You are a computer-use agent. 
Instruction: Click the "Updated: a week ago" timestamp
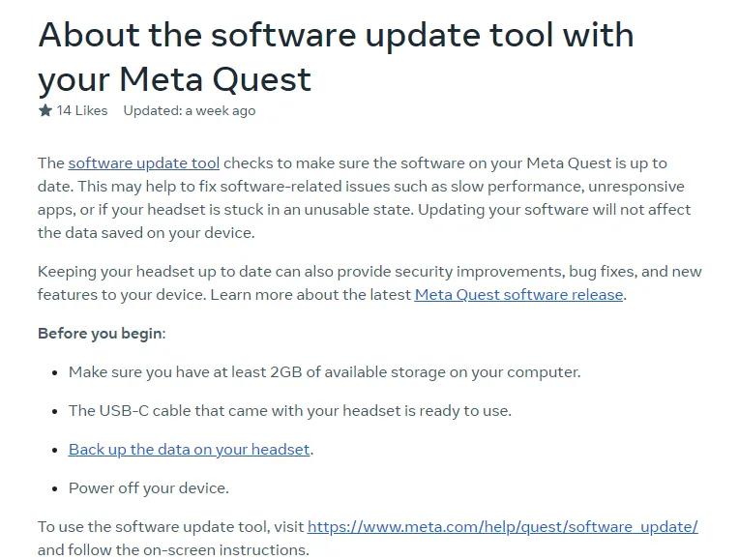tap(190, 110)
